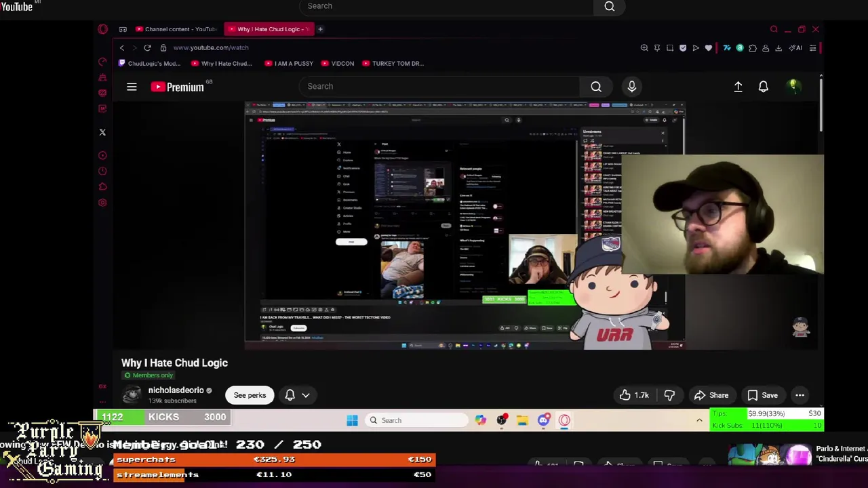Open more actions three-dot menu
This screenshot has height=488, width=868.
(800, 395)
